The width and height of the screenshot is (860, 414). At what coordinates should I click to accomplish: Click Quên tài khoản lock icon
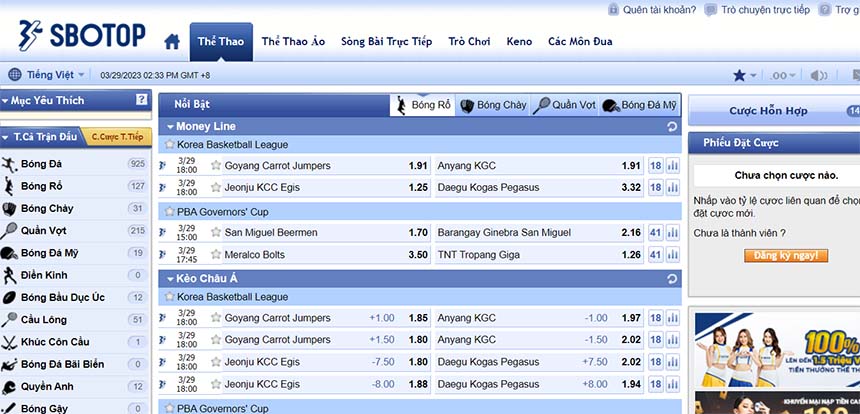pos(613,10)
